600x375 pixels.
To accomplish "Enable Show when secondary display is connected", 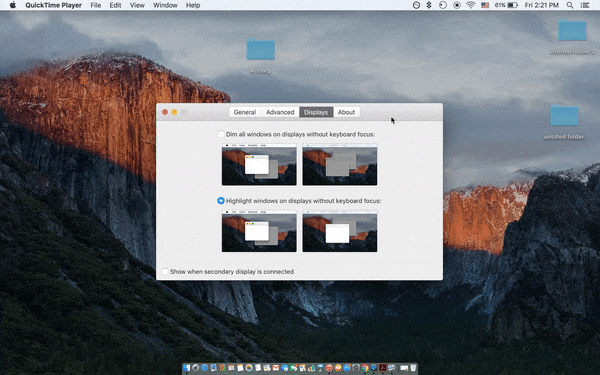I will 165,271.
